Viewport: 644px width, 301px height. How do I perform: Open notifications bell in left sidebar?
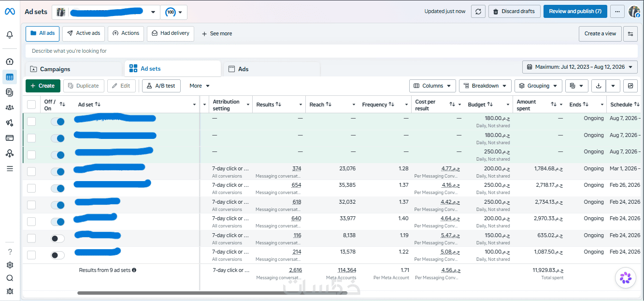click(10, 35)
